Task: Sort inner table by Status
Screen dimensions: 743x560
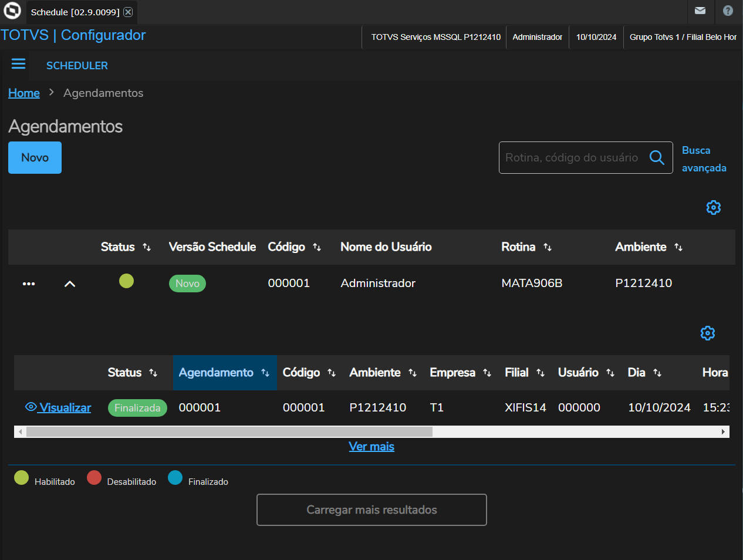Action: pyautogui.click(x=153, y=373)
